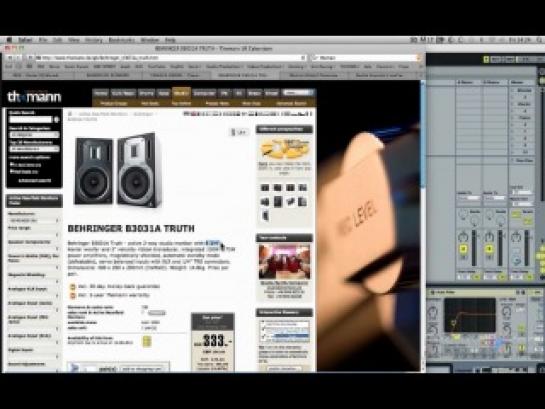Viewport: 545px width, 409px height.
Task: Click the 3-year Thomann warranty icon
Action: click(x=73, y=296)
